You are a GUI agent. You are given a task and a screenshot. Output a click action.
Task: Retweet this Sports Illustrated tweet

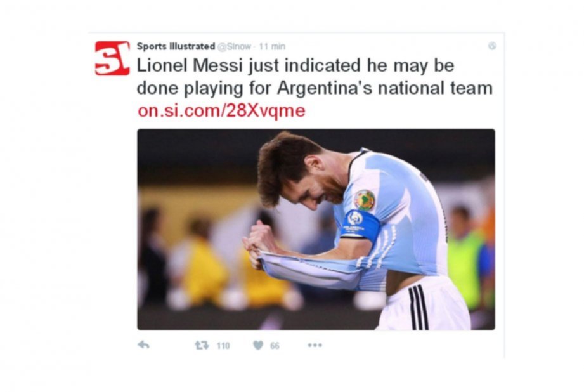click(x=202, y=346)
